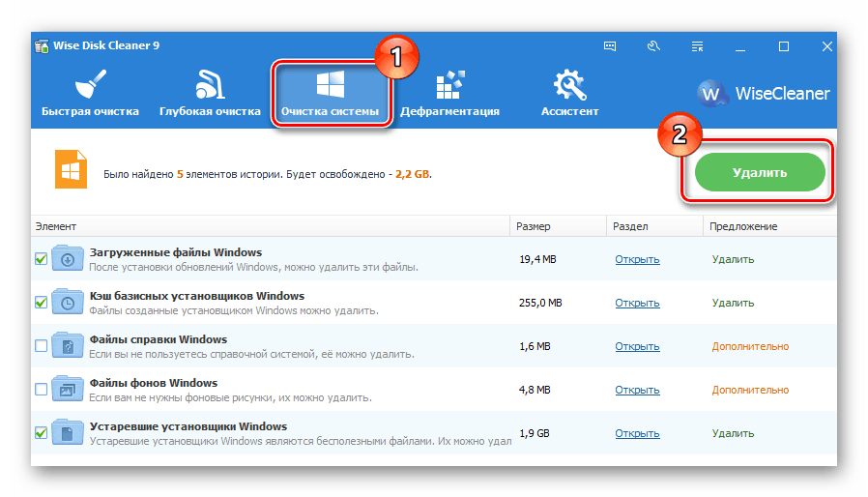
Task: Open the Assistant gear-wrench icon
Action: tap(569, 85)
